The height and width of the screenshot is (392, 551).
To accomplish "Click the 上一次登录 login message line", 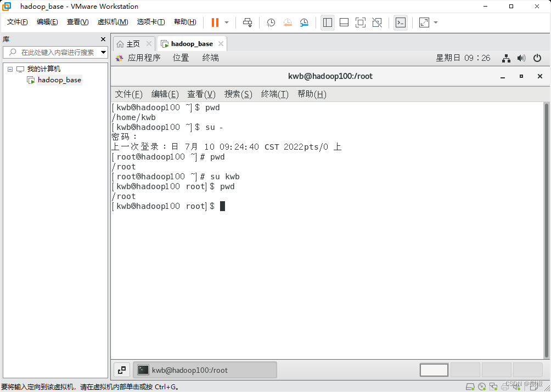I will point(226,147).
